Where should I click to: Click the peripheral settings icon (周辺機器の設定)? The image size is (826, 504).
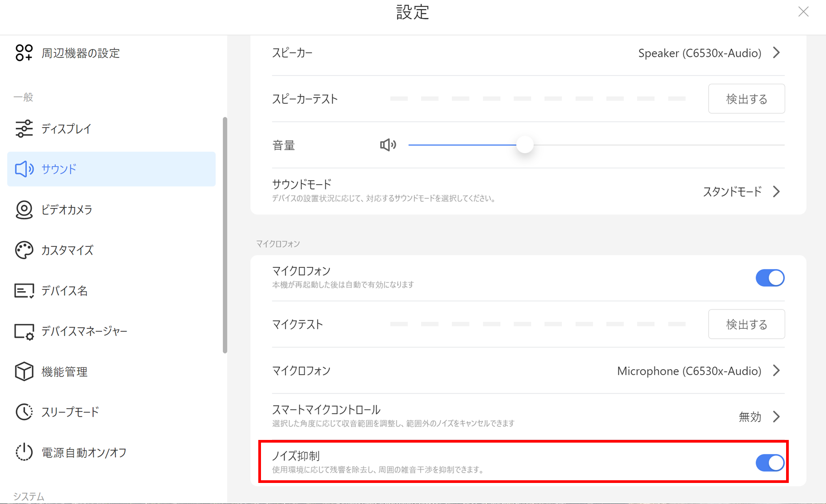(x=24, y=53)
